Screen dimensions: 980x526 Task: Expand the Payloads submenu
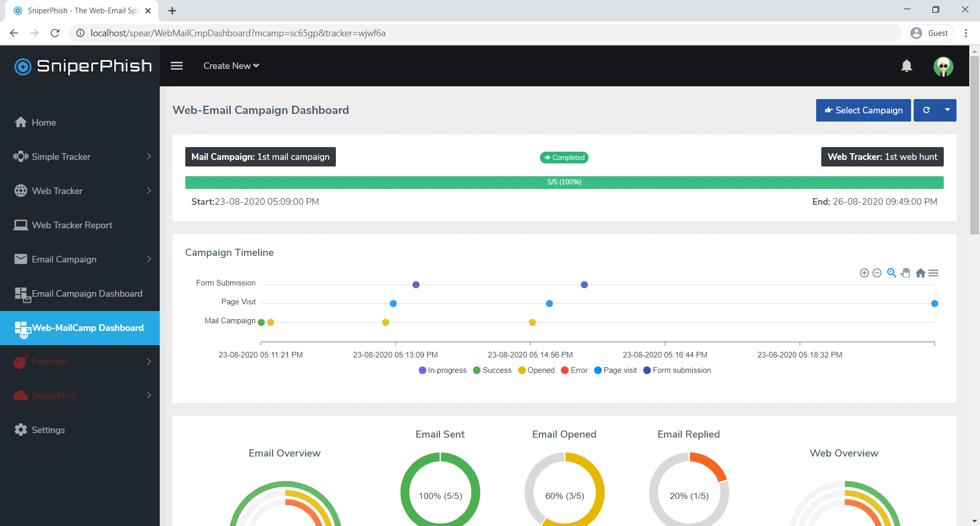[149, 362]
